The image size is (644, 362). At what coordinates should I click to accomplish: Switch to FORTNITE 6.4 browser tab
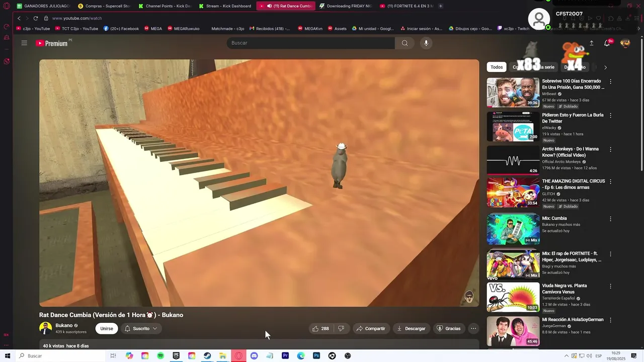(406, 6)
